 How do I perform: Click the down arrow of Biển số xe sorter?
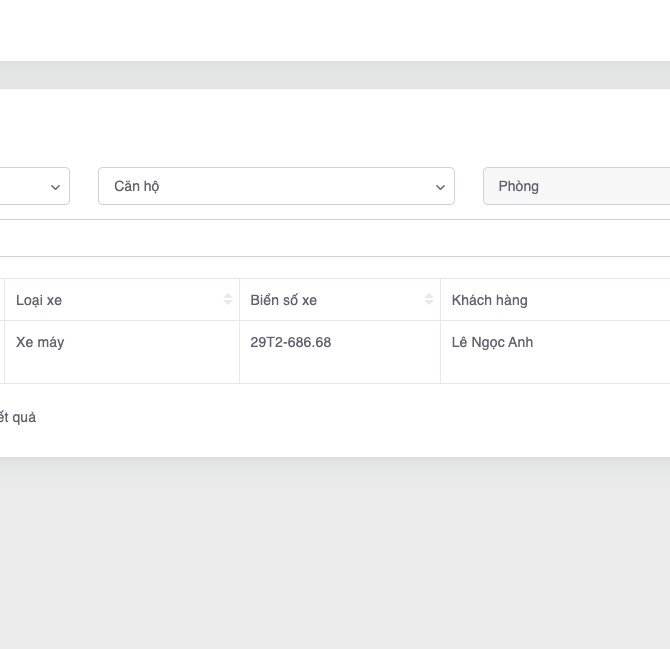click(x=429, y=304)
